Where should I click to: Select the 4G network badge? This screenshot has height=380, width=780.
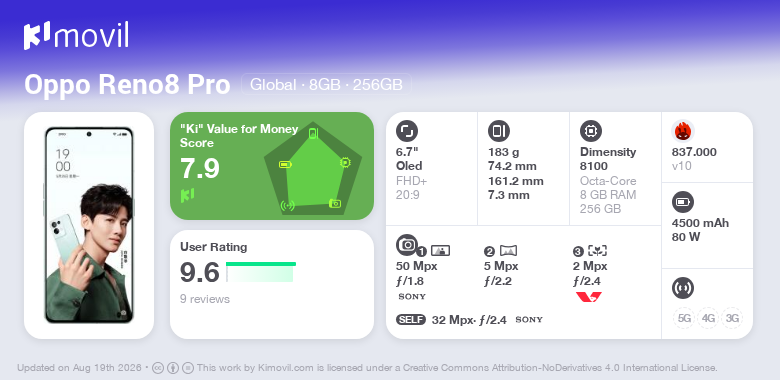point(708,318)
